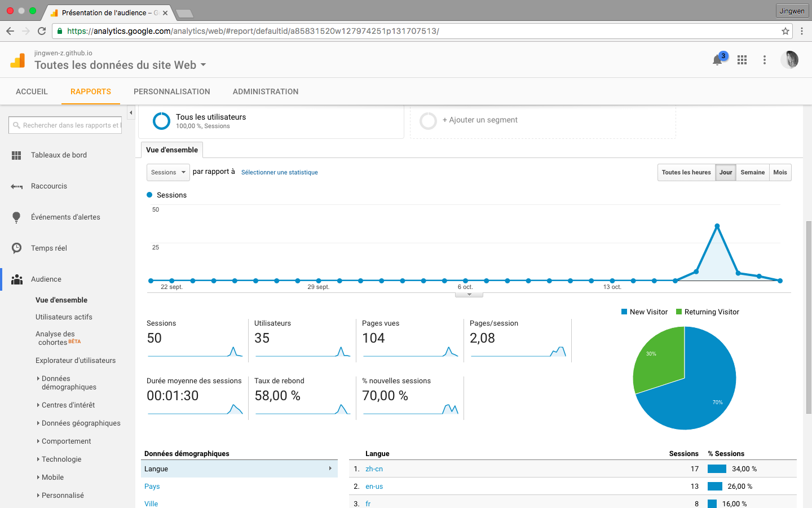Open the Pays demographic link
812x508 pixels.
152,487
